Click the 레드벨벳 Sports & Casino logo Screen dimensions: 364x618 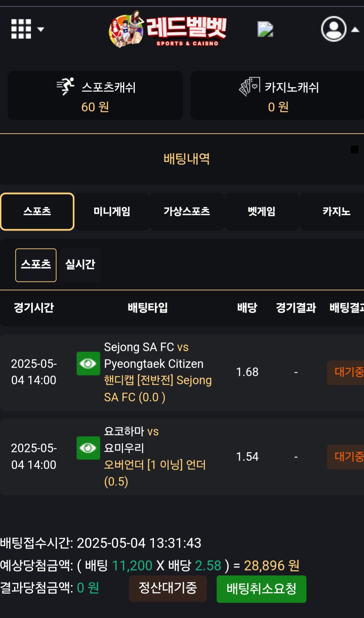(168, 29)
